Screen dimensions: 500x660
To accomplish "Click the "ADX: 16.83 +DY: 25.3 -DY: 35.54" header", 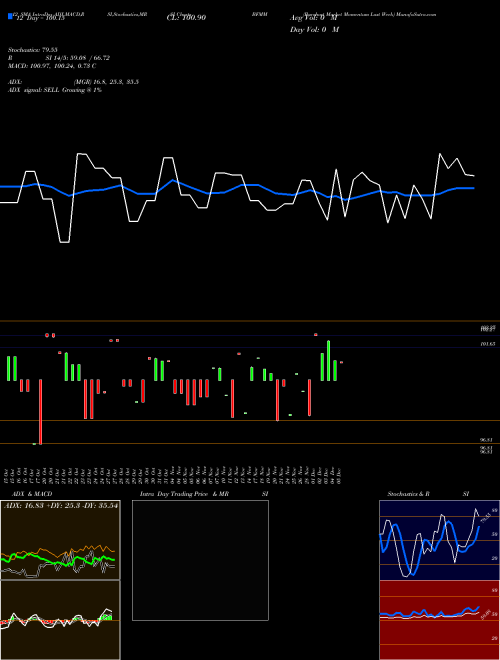I will click(61, 505).
